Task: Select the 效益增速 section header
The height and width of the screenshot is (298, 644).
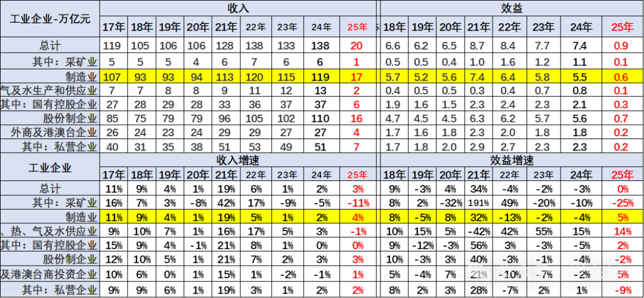Action: click(512, 160)
